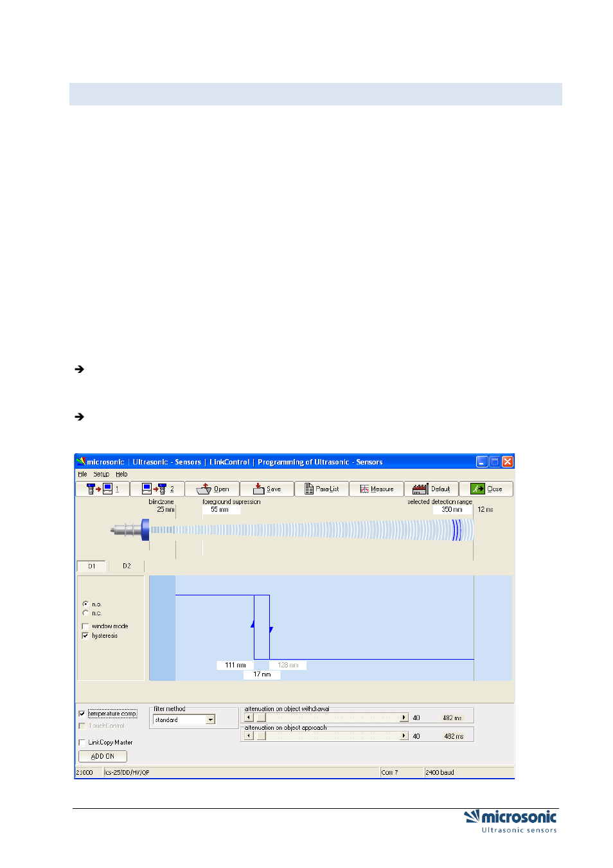Click the 17 mm hysteresis value field
The width and height of the screenshot is (613, 868).
[x=262, y=674]
